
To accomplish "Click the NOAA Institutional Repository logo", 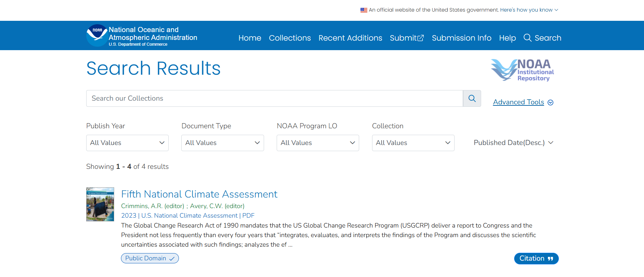I will click(x=522, y=70).
